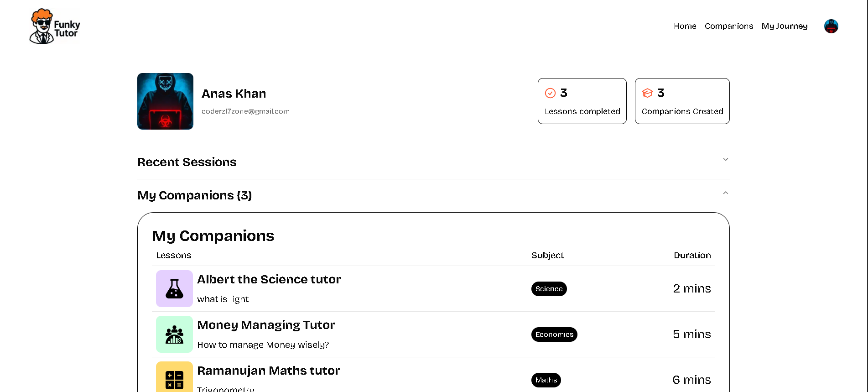The image size is (868, 392).
Task: Open Money Managing Tutor lesson
Action: [x=266, y=325]
